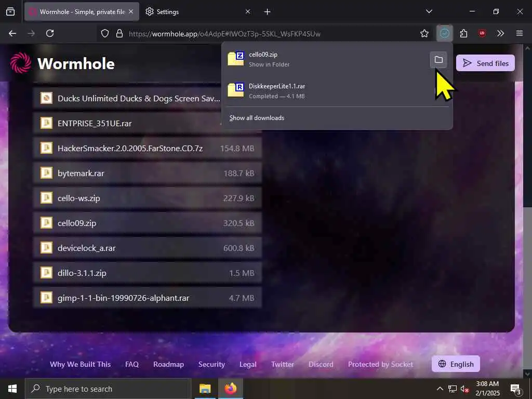Select HackerSmacker.2.0.2005.FarStone.CD.7z file
The image size is (532, 399).
click(148, 148)
